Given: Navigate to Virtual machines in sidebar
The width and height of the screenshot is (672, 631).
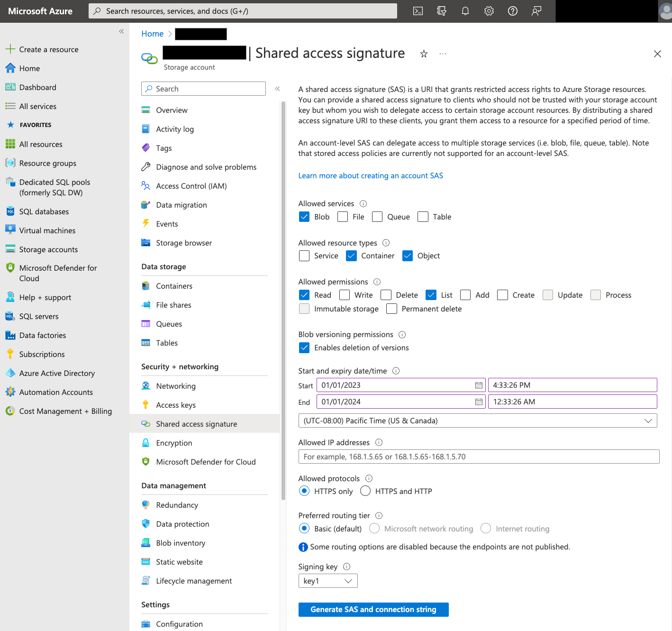Looking at the screenshot, I should click(x=47, y=230).
